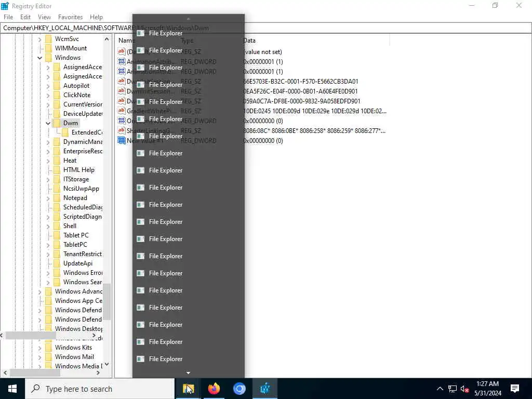532x399 pixels.
Task: Click the ExtendedC folder icon
Action: (x=65, y=132)
